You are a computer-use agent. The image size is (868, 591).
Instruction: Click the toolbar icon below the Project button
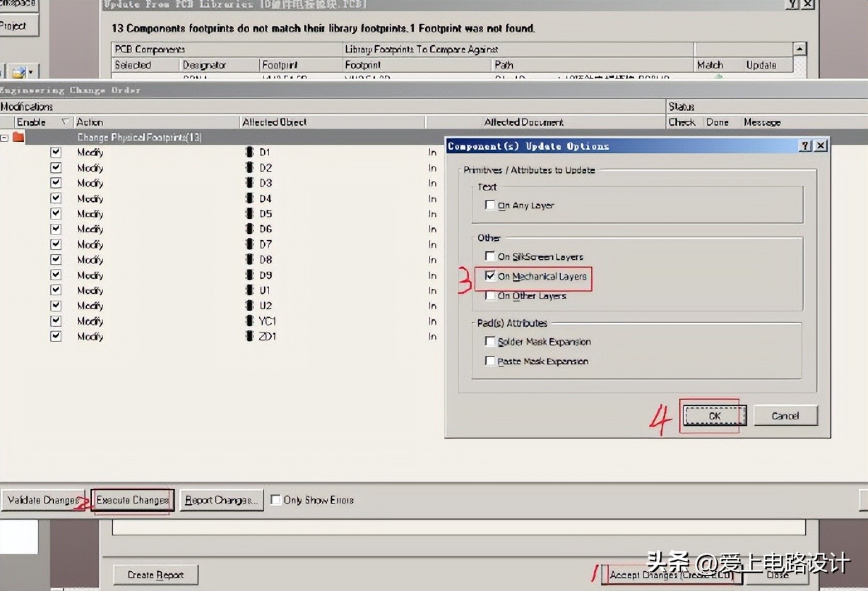tap(18, 72)
